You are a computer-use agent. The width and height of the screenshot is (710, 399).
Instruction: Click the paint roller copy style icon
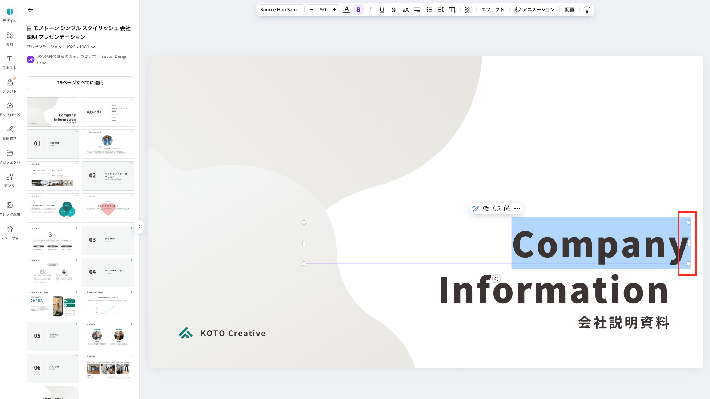click(x=587, y=10)
